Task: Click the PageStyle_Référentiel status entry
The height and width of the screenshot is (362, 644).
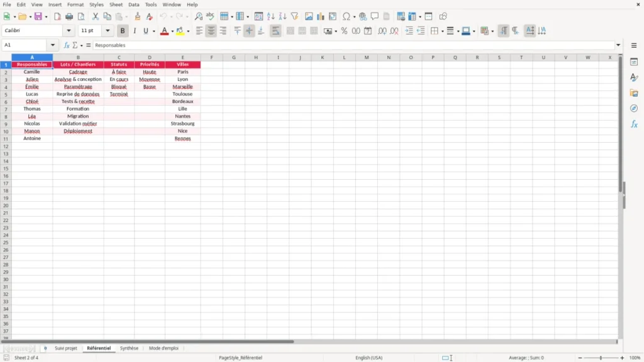Action: pos(240,358)
